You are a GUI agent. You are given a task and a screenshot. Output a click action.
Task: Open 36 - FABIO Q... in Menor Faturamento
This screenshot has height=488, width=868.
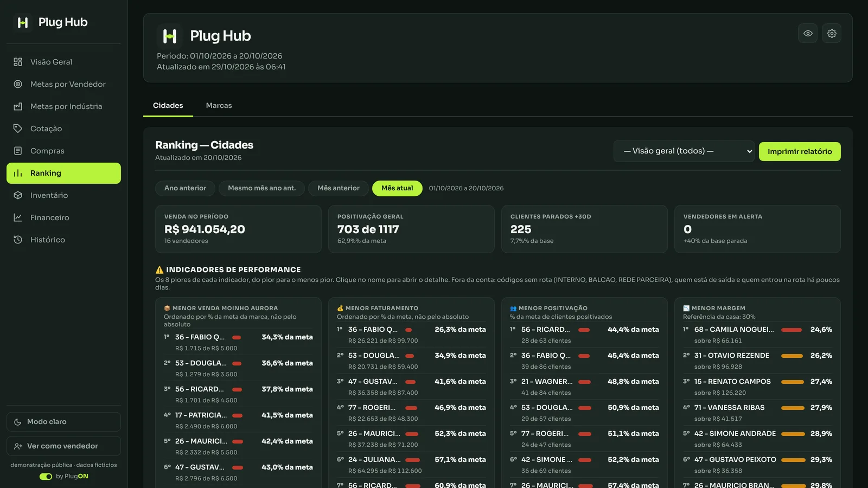(x=373, y=330)
